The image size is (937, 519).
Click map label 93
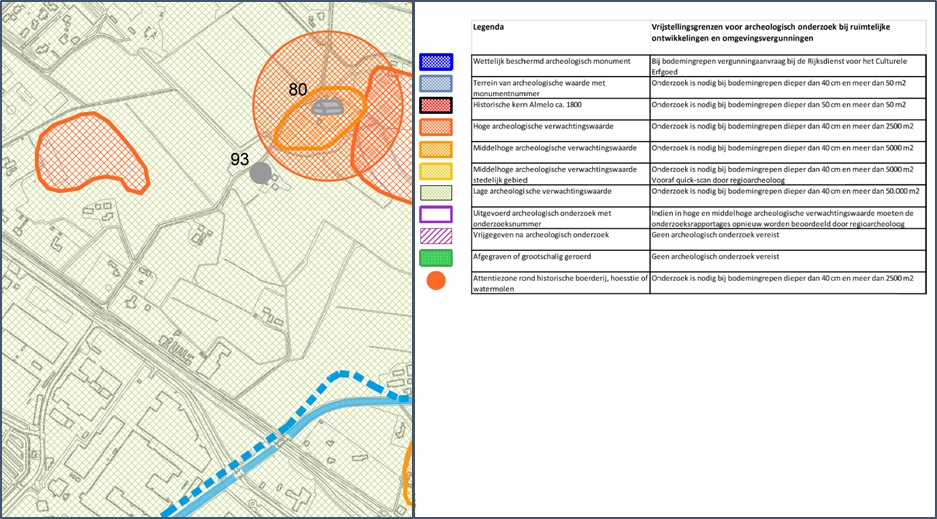[240, 159]
